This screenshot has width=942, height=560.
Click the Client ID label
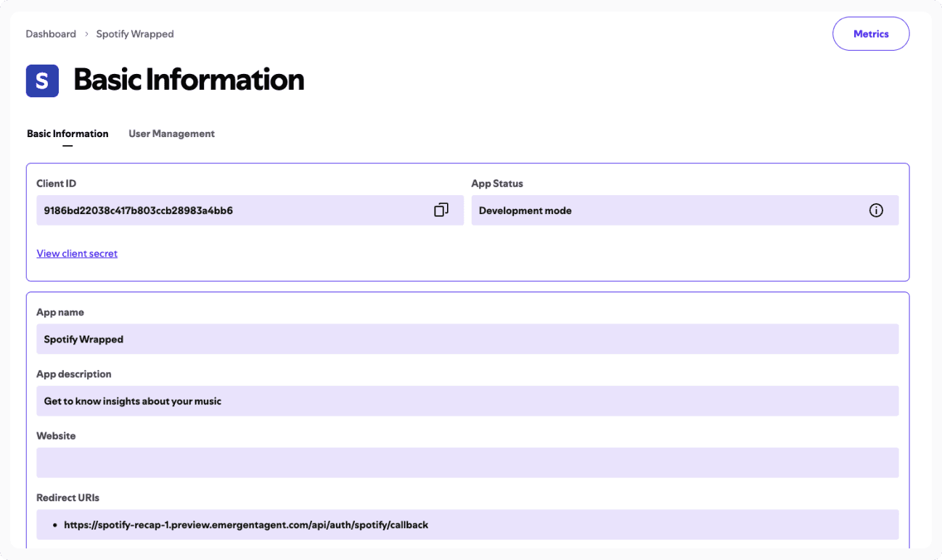tap(57, 184)
